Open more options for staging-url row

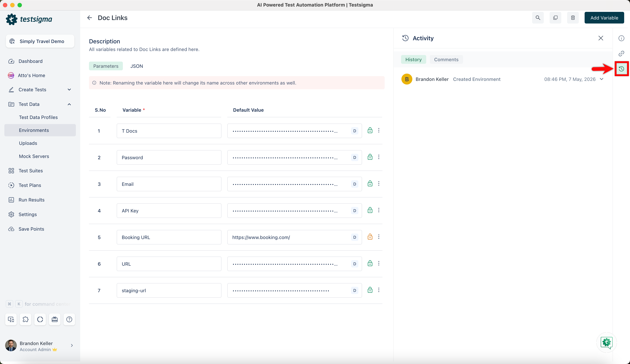point(379,290)
